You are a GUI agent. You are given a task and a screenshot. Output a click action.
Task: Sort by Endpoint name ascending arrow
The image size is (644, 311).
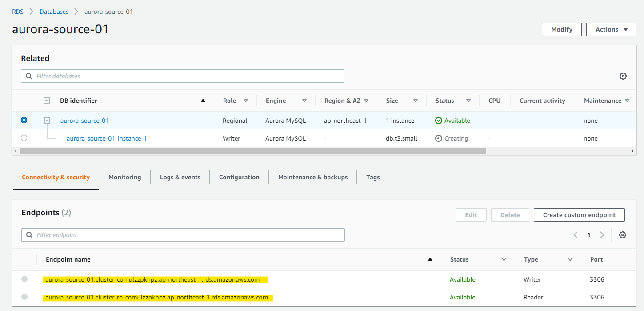(430, 260)
